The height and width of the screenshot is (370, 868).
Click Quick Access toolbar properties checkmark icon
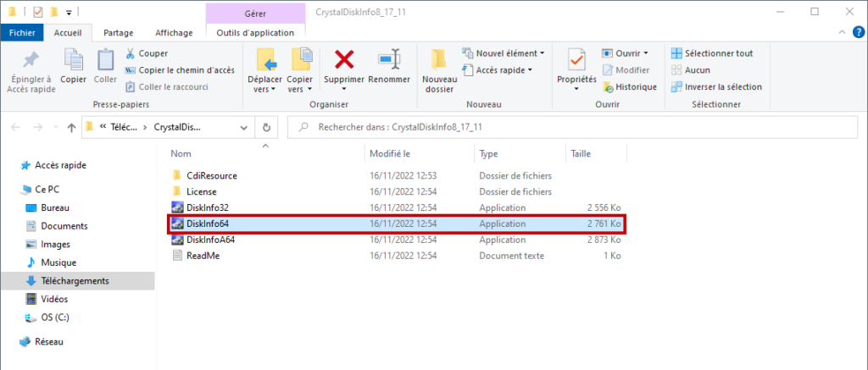(x=38, y=12)
